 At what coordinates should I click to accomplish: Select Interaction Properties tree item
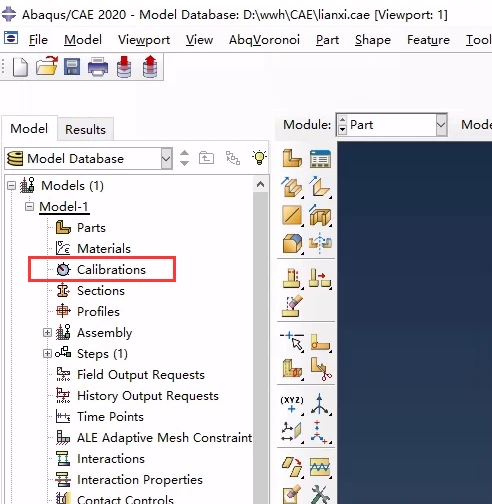tap(140, 480)
